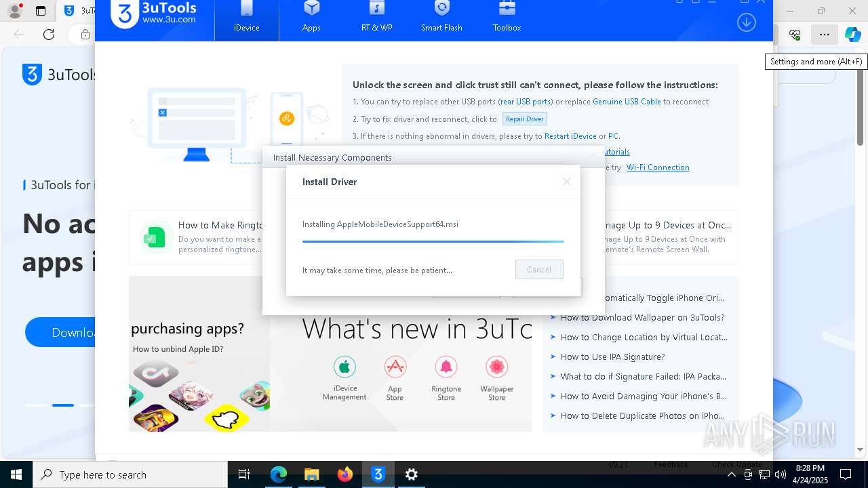Click the volume speaker tray icon
The width and height of the screenshot is (868, 488).
[780, 474]
